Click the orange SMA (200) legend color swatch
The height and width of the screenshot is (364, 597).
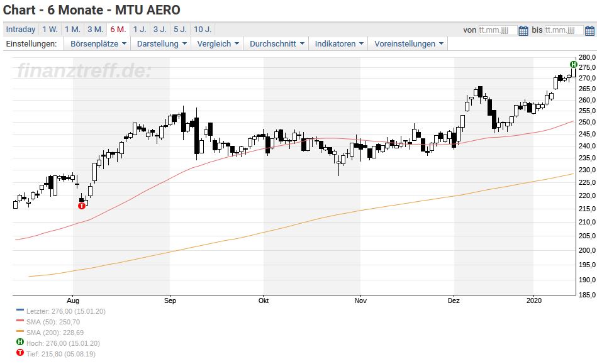pos(20,331)
